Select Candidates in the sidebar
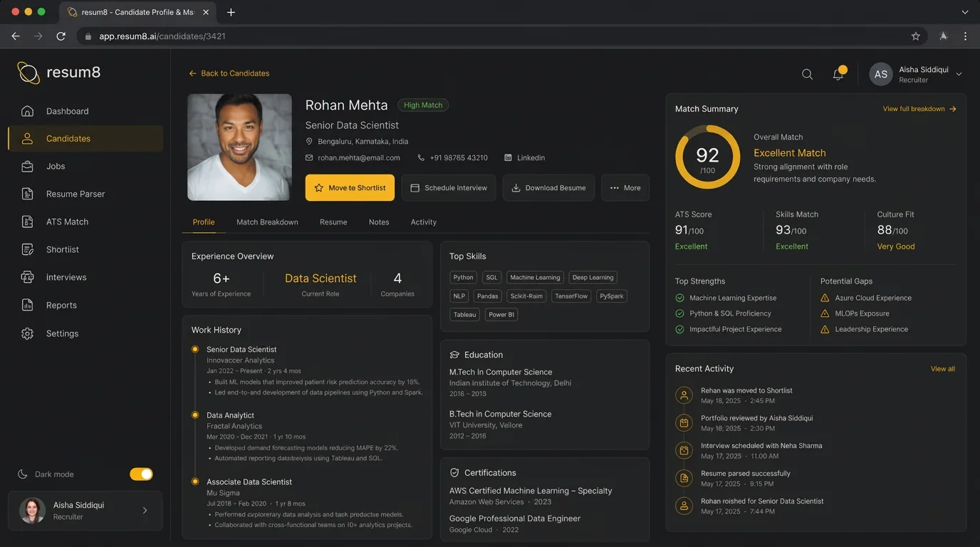This screenshot has width=980, height=547. tap(85, 139)
